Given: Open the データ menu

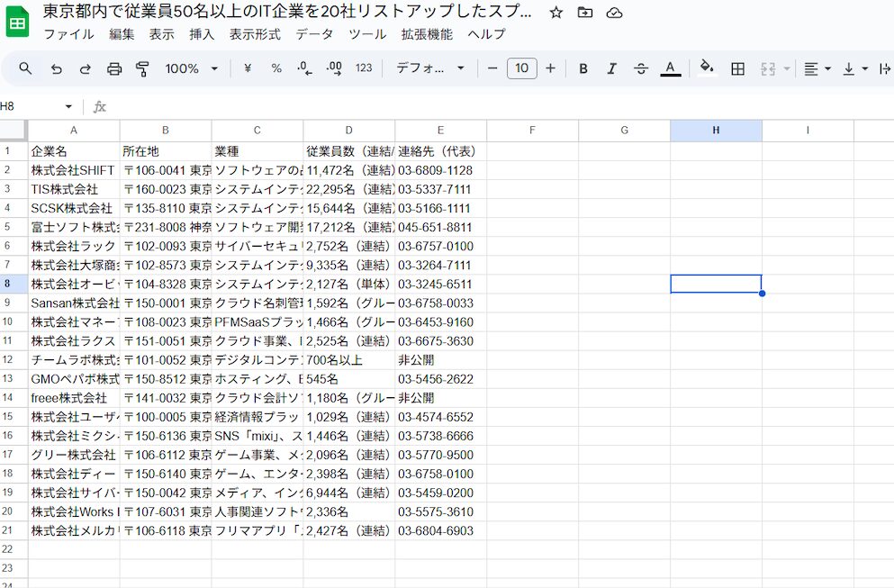Looking at the screenshot, I should [x=314, y=34].
